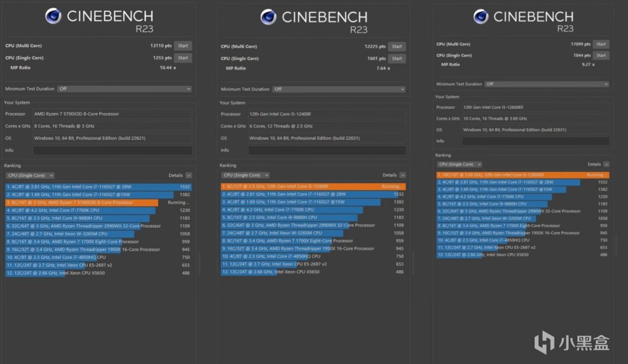Click the 12225 pts Multi Core score
The image size is (628, 364).
[375, 47]
